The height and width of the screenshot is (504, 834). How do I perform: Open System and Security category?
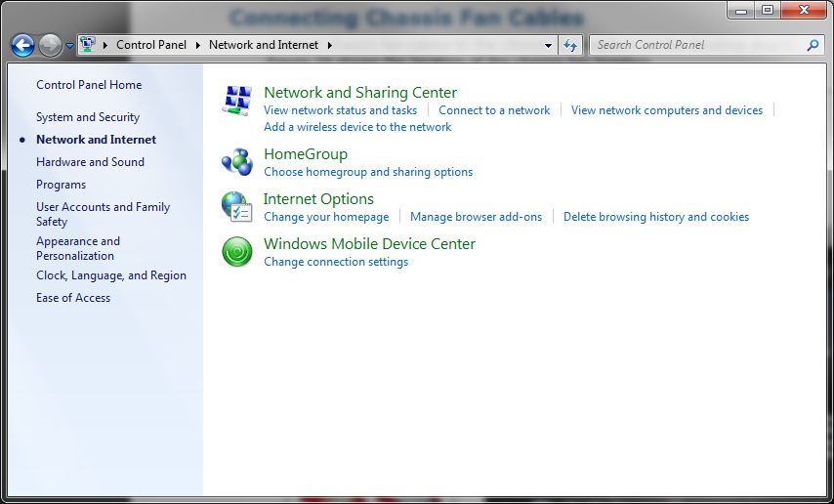[x=88, y=117]
